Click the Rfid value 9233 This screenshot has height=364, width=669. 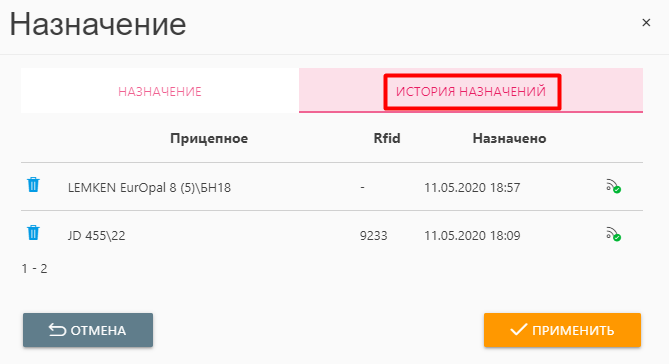pos(373,236)
